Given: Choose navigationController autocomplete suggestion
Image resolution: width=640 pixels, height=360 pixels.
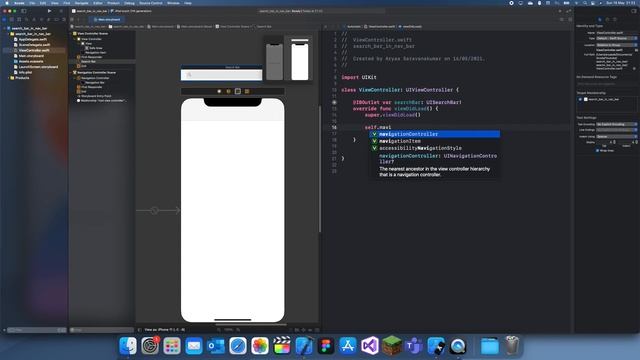Looking at the screenshot, I should coord(435,134).
